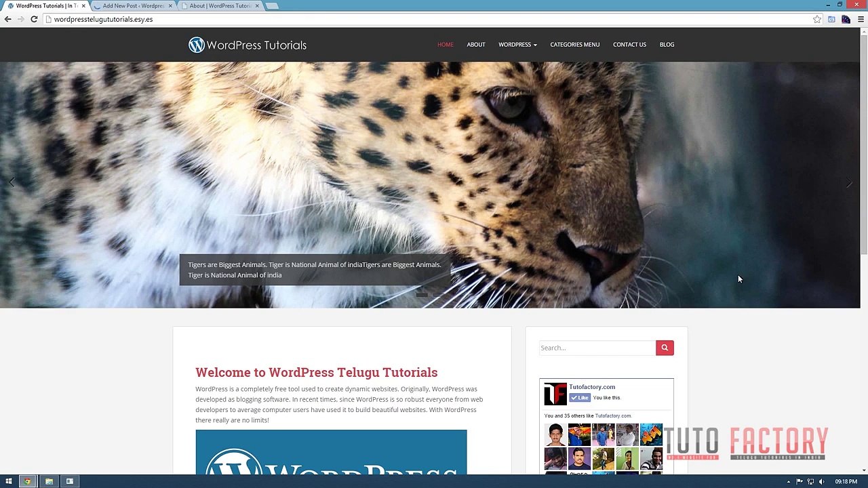Click the scrollbar down arrow
The height and width of the screenshot is (488, 868).
point(863,470)
